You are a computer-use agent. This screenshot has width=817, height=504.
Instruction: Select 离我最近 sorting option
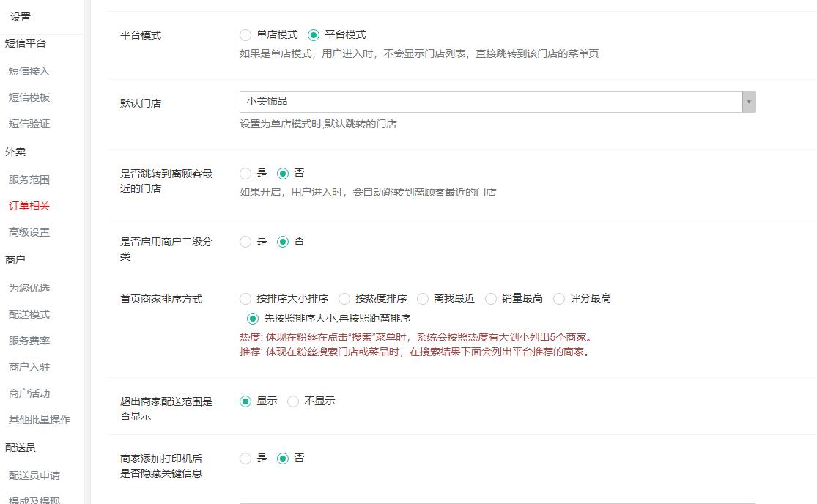[423, 299]
